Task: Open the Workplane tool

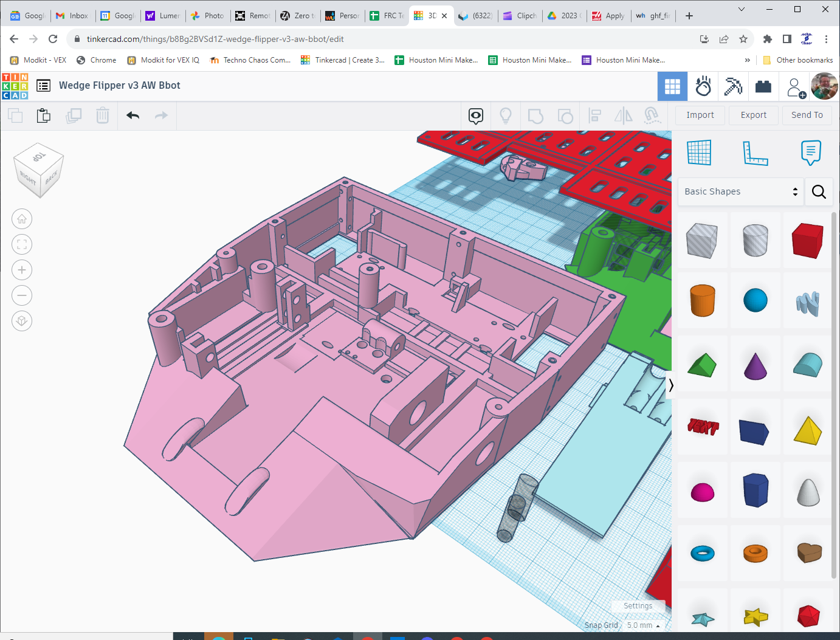Action: 699,153
